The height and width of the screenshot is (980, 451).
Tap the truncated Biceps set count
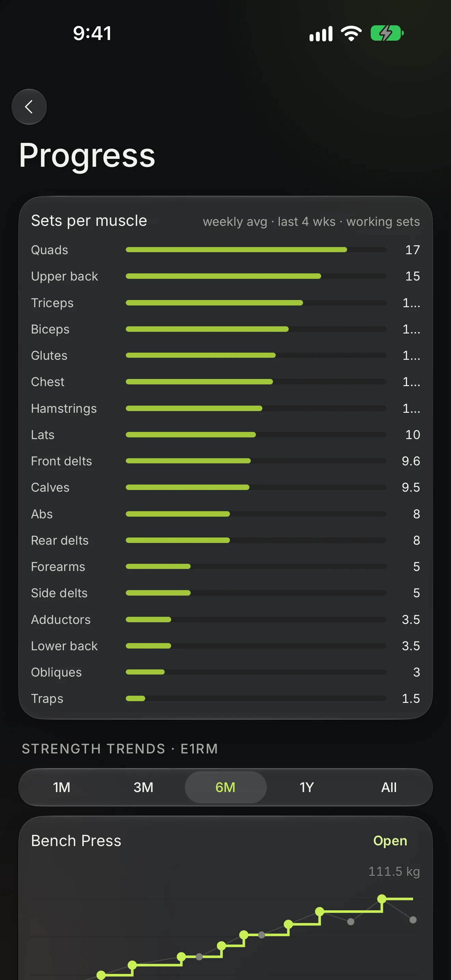click(x=411, y=329)
